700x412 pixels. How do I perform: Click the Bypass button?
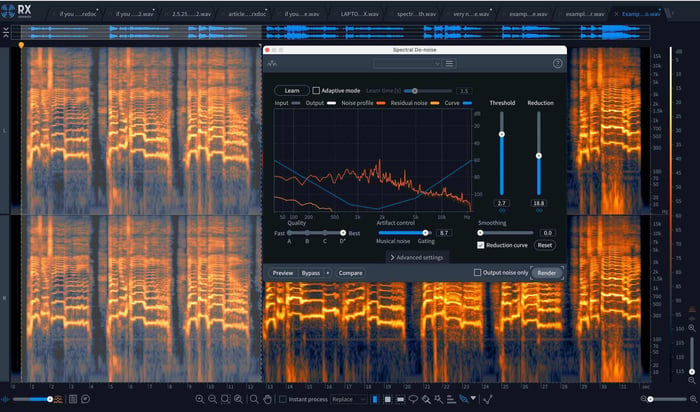pyautogui.click(x=311, y=273)
